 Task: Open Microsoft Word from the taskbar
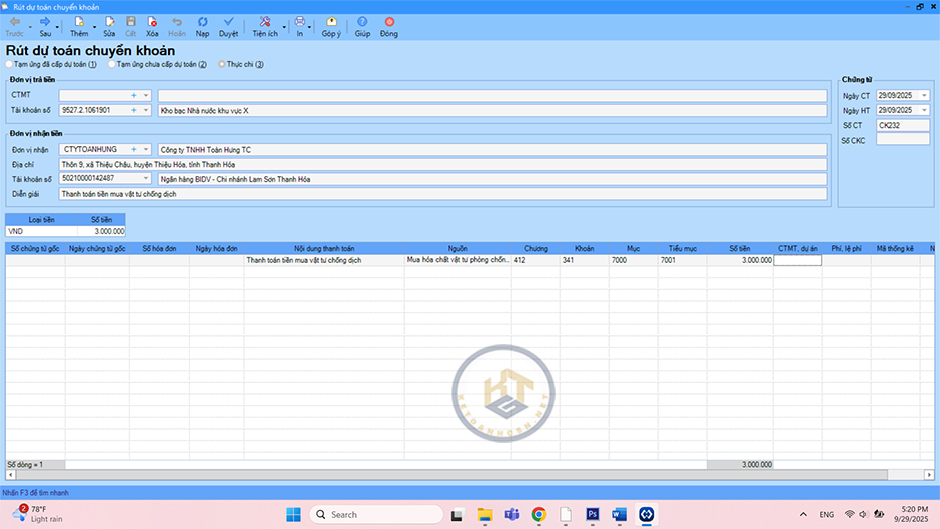[x=619, y=514]
